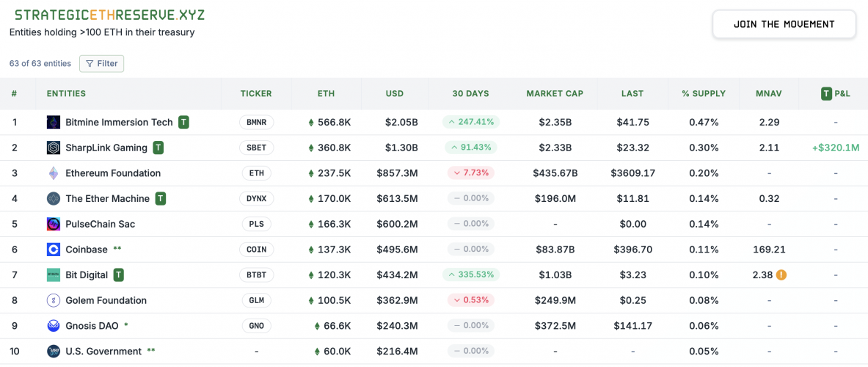Click the ETH diamond icon in the Golem Foundation row

[311, 301]
